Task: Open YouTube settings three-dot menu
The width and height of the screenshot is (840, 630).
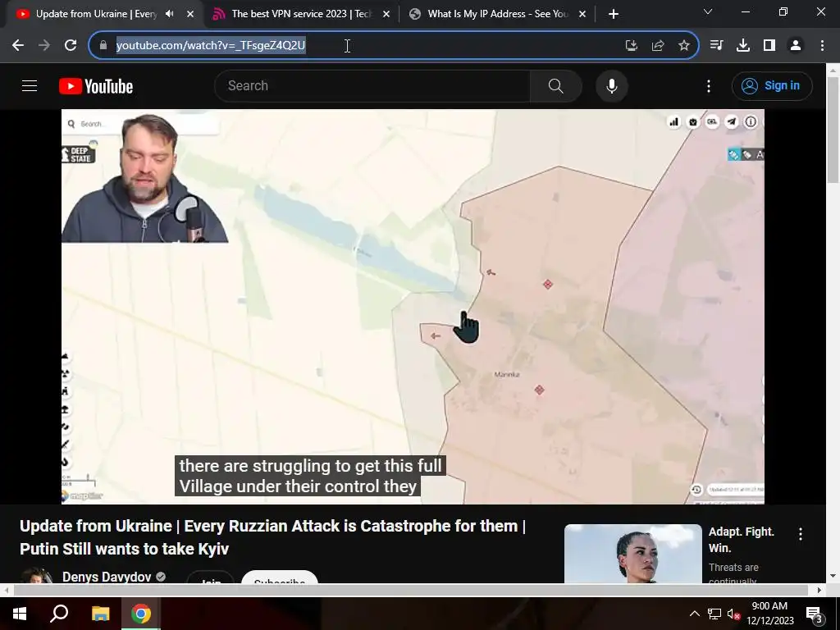Action: click(x=709, y=85)
